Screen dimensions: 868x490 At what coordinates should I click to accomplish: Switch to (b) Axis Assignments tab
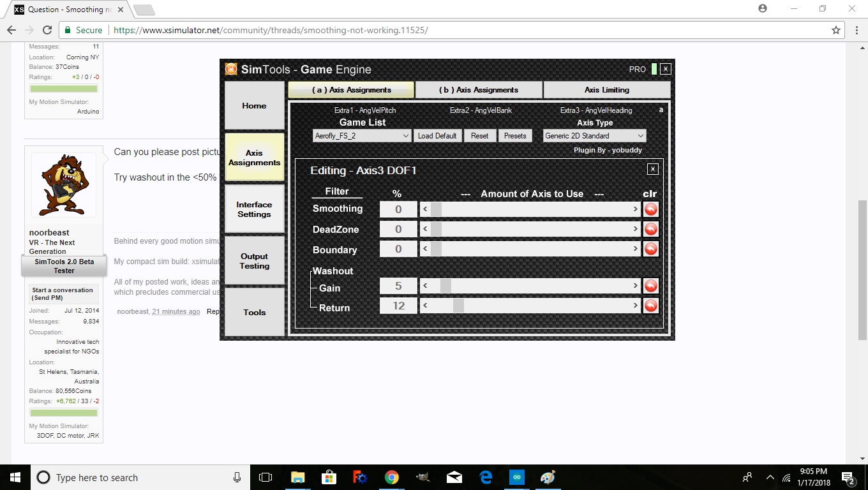click(x=479, y=90)
